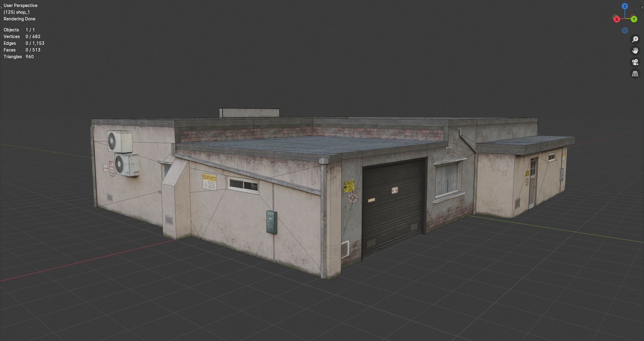The height and width of the screenshot is (341, 644).
Task: Expand the toolbar using left-edge arrow
Action: (x=1, y=8)
